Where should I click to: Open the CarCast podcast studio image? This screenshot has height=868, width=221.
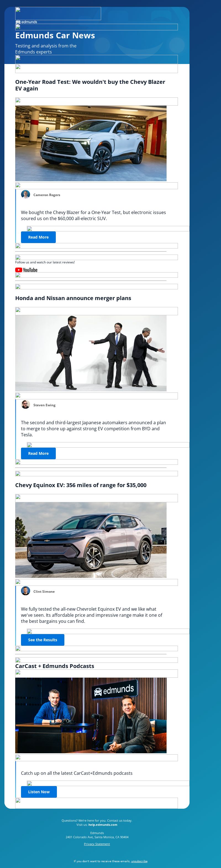pos(91,715)
